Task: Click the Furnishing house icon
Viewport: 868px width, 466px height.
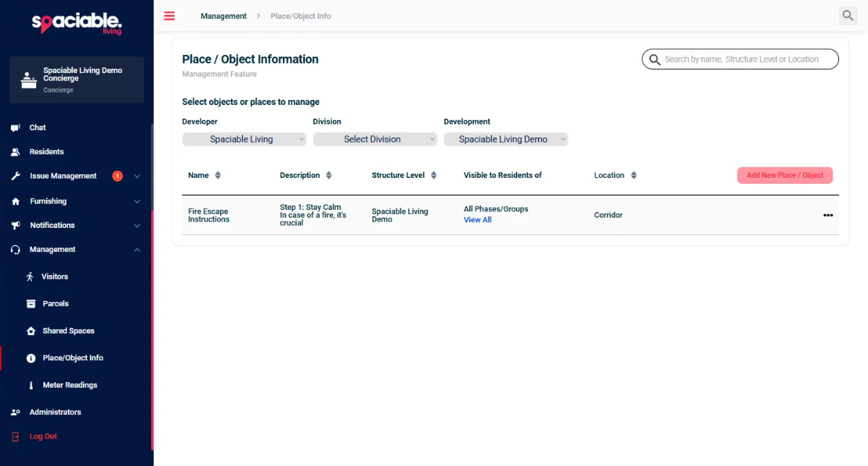Action: click(x=15, y=201)
